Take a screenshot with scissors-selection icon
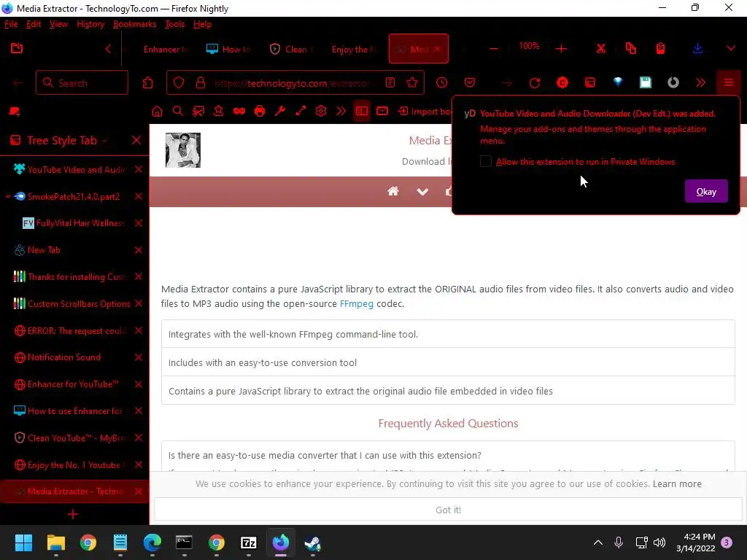The image size is (747, 560). (198, 112)
